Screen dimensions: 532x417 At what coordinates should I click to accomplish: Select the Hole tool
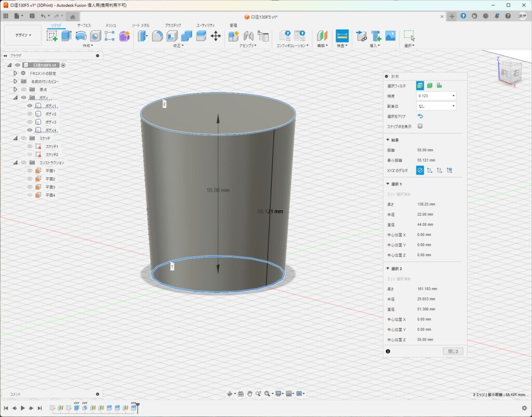coord(96,36)
